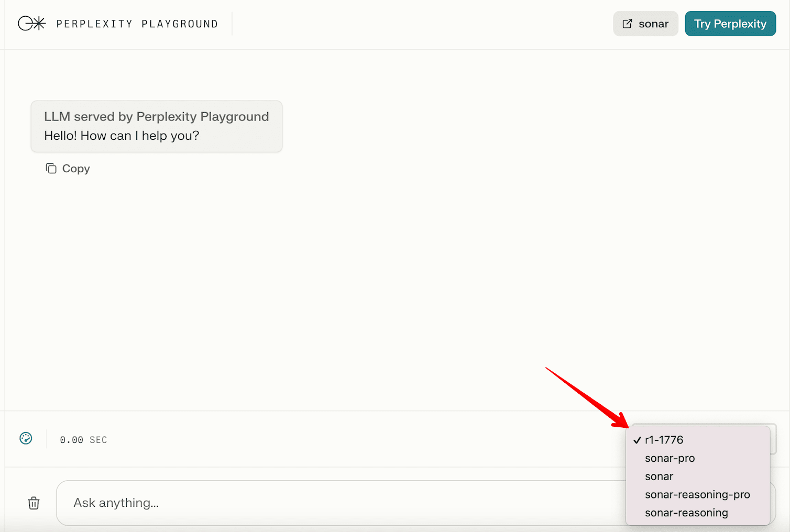
Task: Click the 0.00 SEC response timer
Action: click(83, 440)
